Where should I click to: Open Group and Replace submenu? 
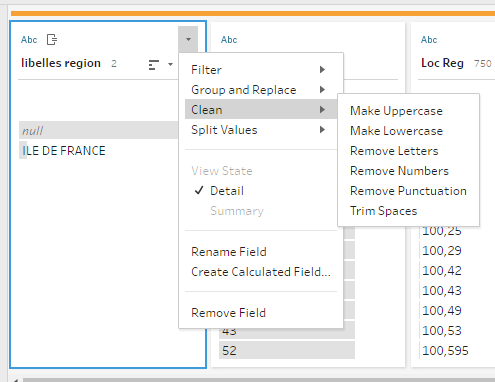pos(261,90)
